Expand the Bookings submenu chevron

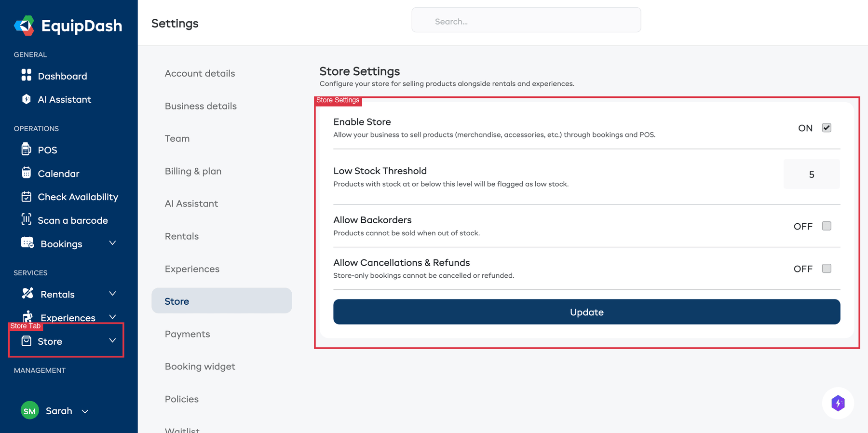pos(112,243)
